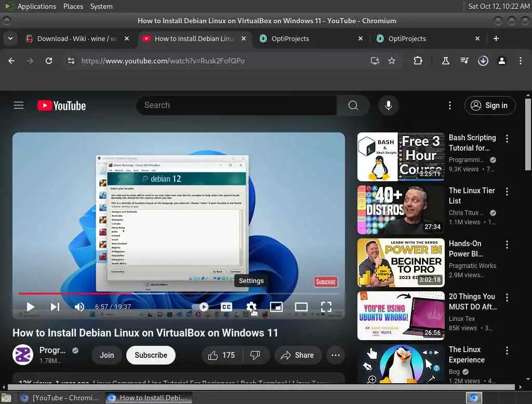The image size is (532, 404).
Task: Skip to the next video
Action: (x=55, y=307)
